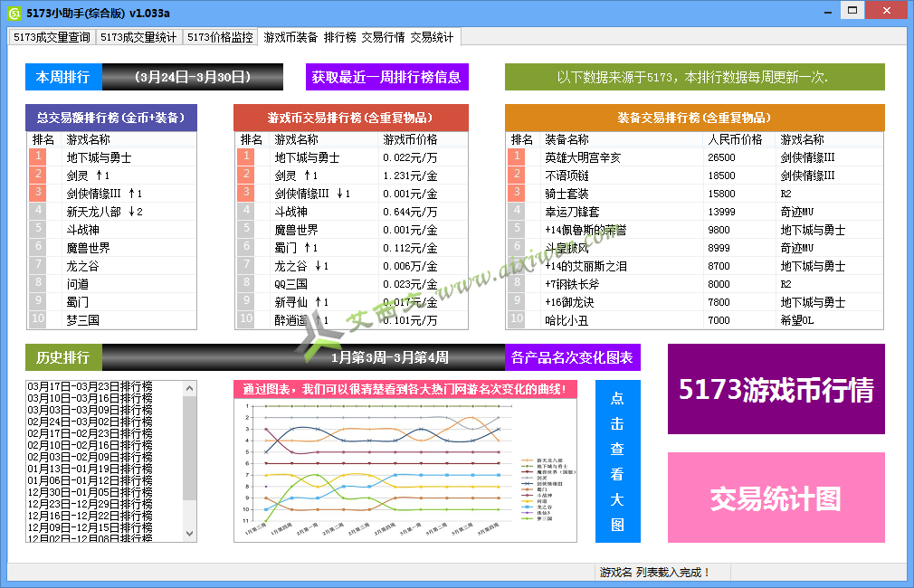This screenshot has height=588, width=914.
Task: Select 01月06日-01月12日排行榜 entry
Action: click(x=90, y=480)
